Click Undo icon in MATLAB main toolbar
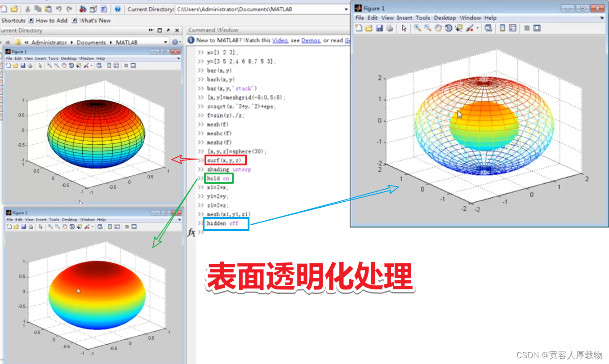Screen dimensions: 609x364 click(x=59, y=9)
